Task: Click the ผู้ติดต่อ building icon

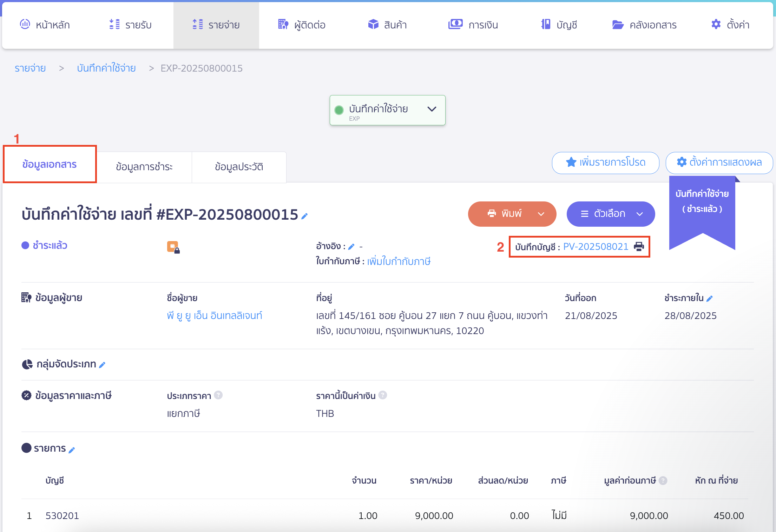Action: [283, 24]
